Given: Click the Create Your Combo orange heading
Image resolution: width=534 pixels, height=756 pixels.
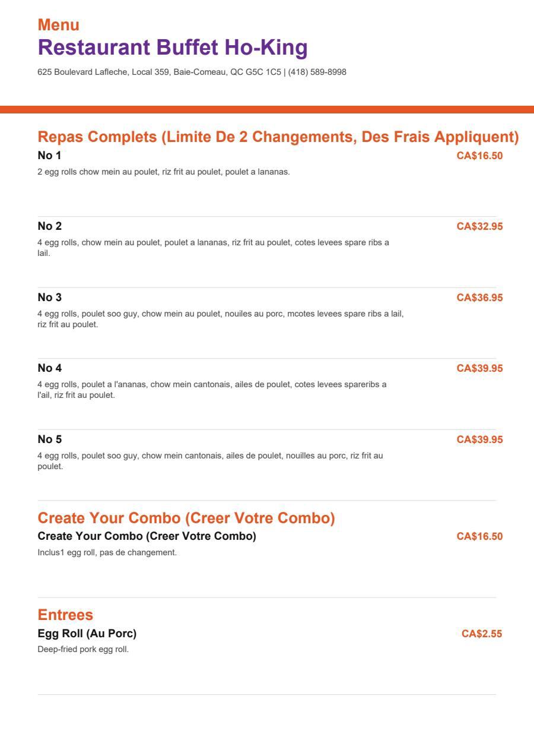Looking at the screenshot, I should [x=186, y=518].
